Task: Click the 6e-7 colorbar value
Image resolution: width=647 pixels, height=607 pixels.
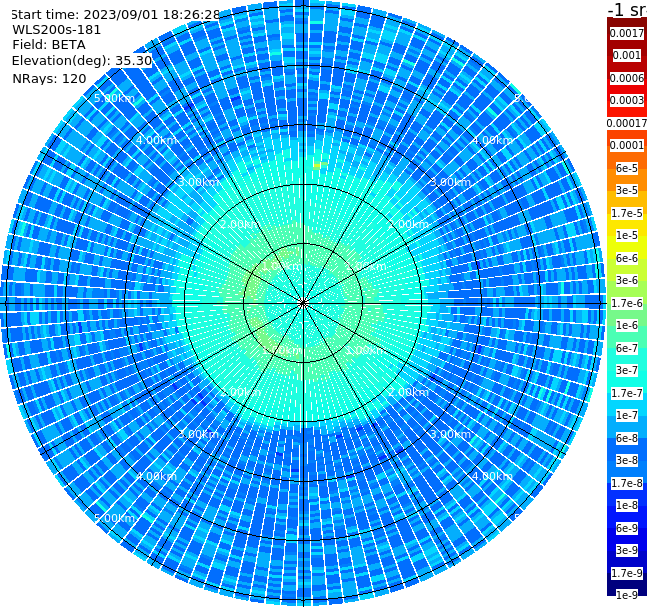Action: pos(627,348)
